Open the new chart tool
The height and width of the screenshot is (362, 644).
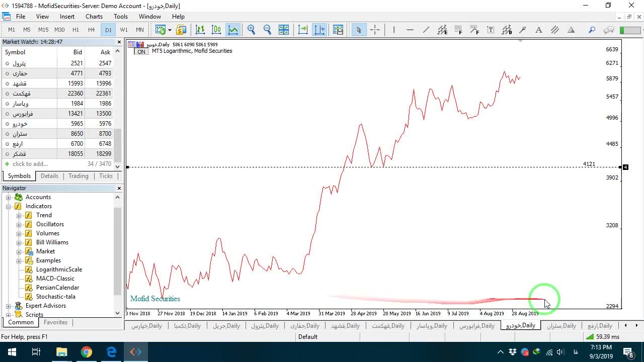coord(160,30)
